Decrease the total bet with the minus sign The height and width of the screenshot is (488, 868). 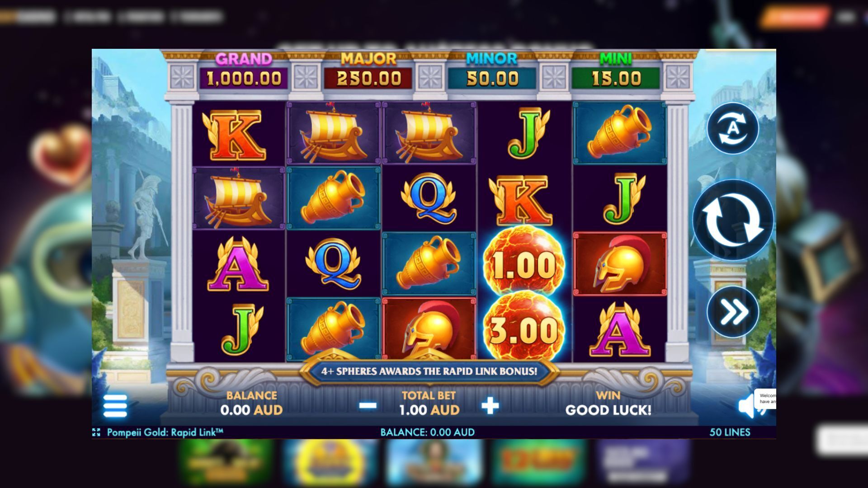click(x=368, y=406)
